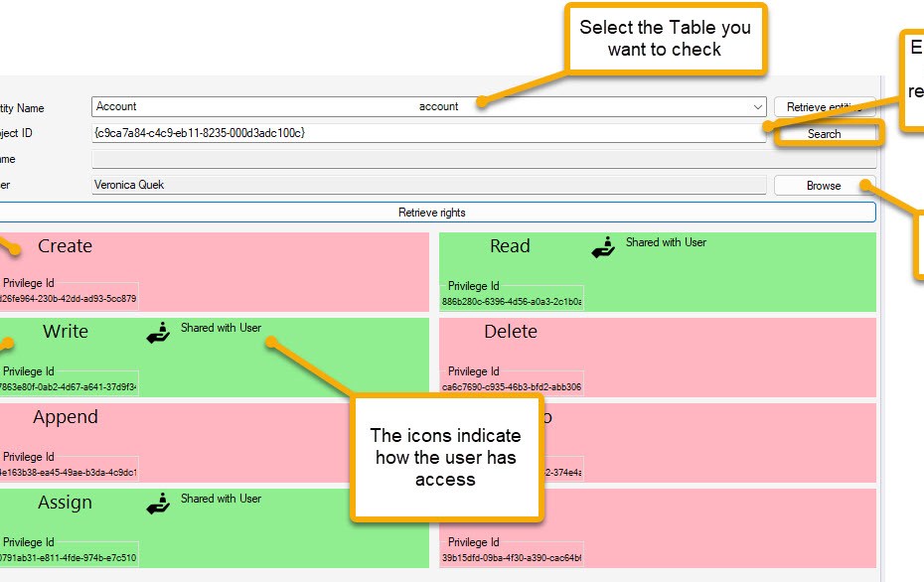
Task: Click the shared-with-user icon in Write panel
Action: click(x=158, y=333)
